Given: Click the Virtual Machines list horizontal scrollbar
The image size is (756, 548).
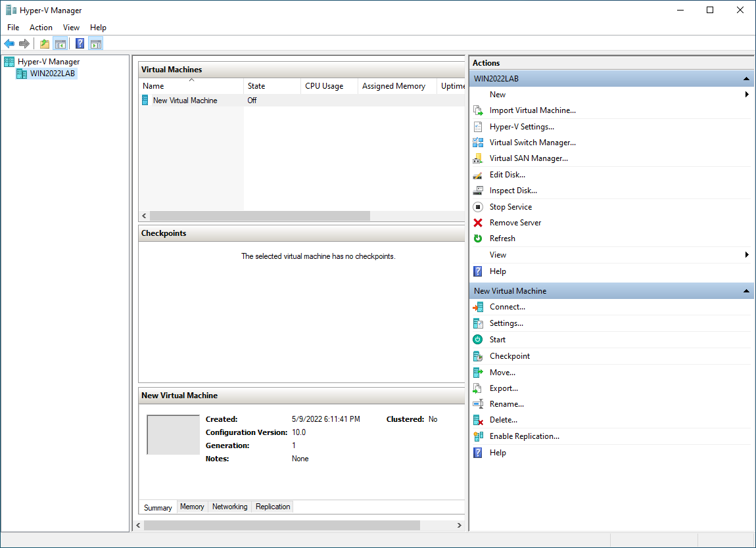Looking at the screenshot, I should tap(260, 216).
